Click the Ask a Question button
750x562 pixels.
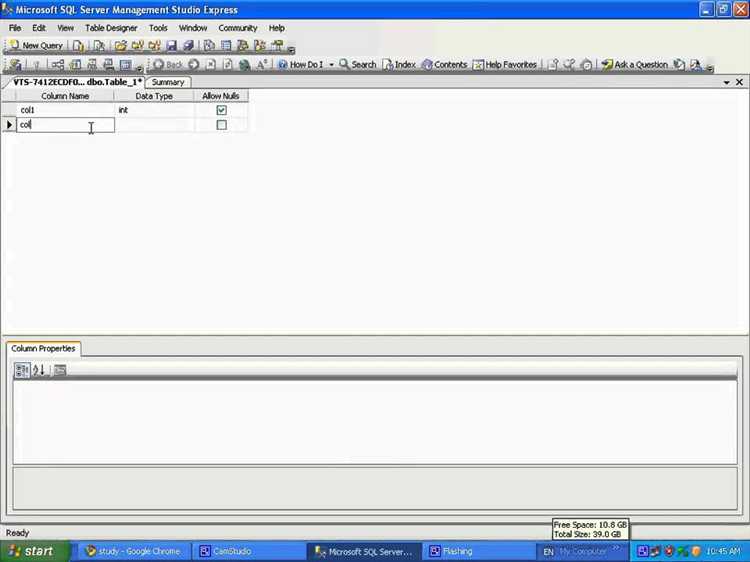pyautogui.click(x=635, y=65)
